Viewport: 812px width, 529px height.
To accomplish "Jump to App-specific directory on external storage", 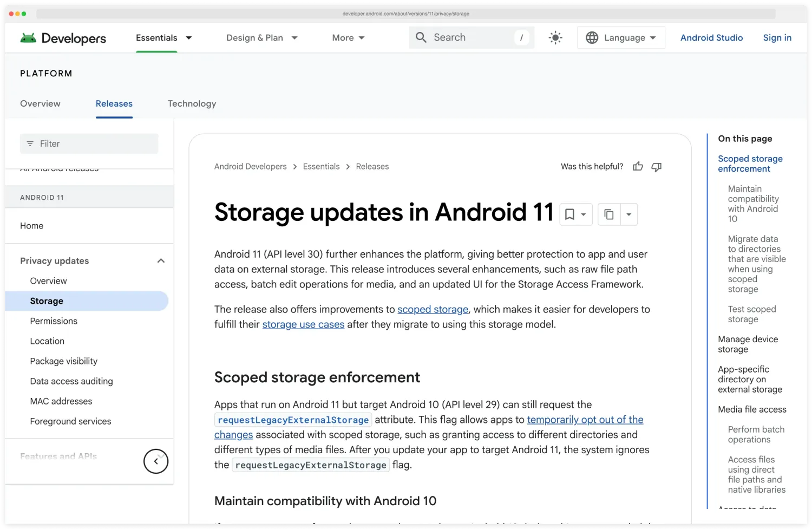I will coord(750,380).
